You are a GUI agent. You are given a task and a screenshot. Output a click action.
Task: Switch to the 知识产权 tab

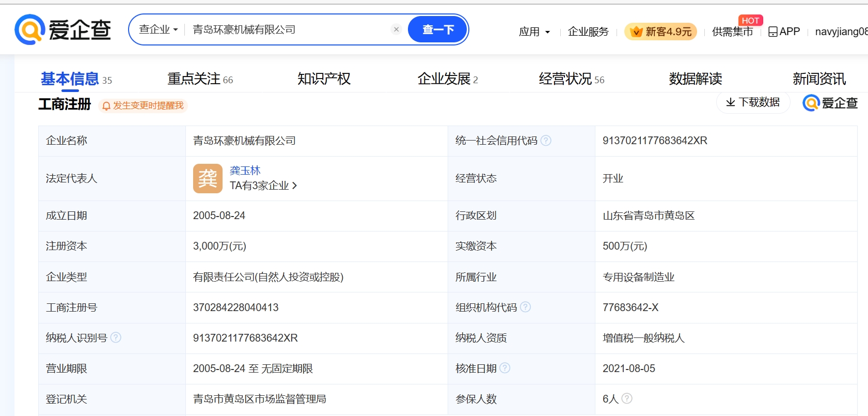324,79
